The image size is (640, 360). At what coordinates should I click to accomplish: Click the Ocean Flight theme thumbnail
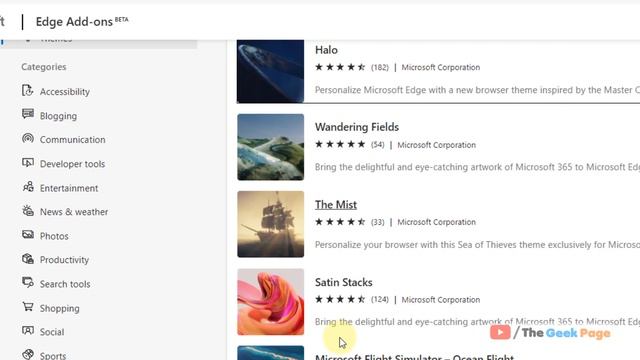pyautogui.click(x=271, y=353)
